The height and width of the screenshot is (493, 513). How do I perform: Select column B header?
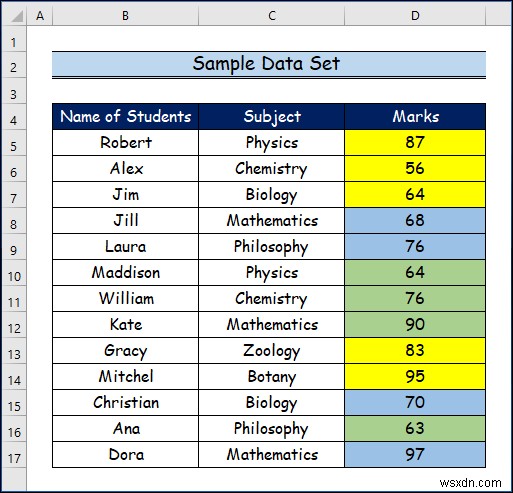tap(125, 16)
